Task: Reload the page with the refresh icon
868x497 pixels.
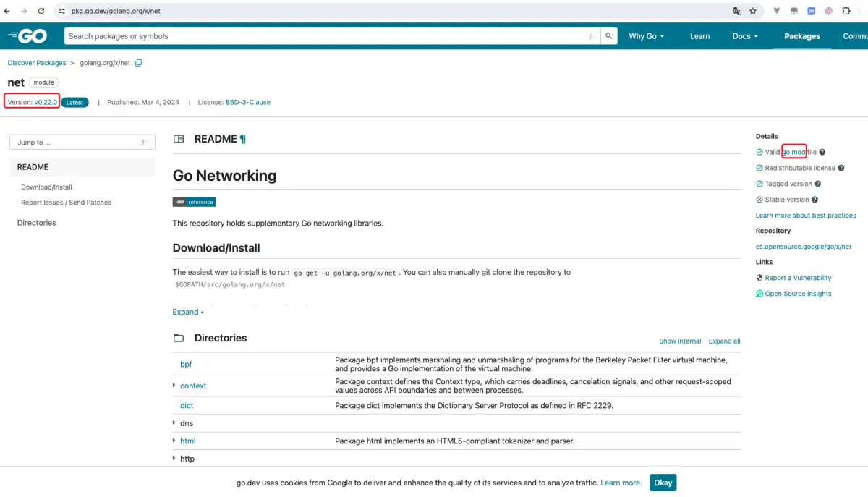Action: pyautogui.click(x=41, y=11)
